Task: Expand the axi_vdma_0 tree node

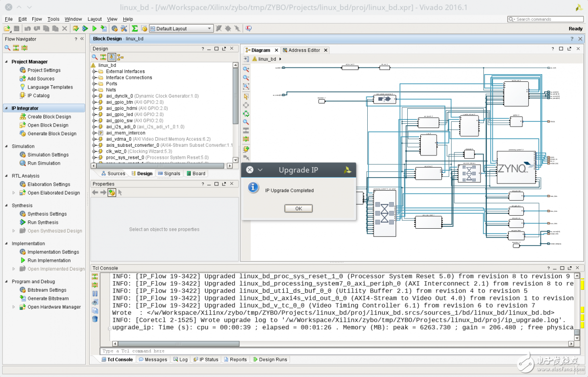Action: point(94,139)
